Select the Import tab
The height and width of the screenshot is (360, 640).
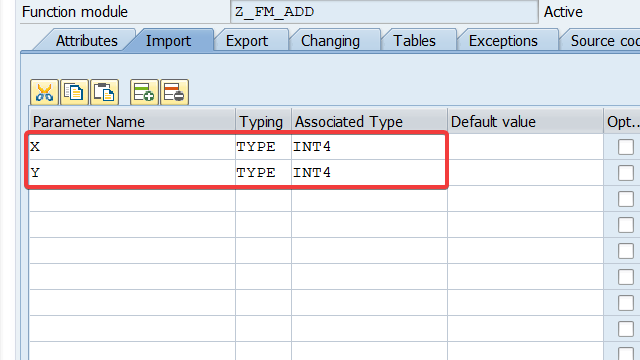point(168,41)
